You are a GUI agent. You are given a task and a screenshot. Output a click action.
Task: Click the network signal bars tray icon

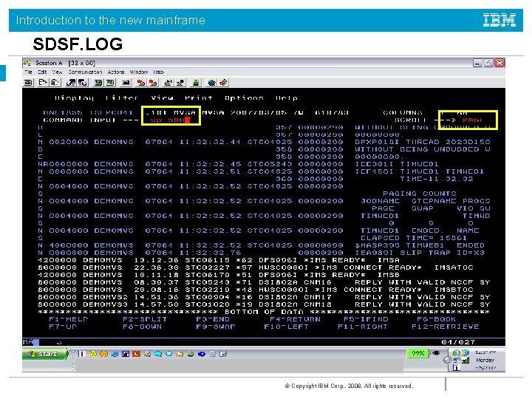click(465, 360)
